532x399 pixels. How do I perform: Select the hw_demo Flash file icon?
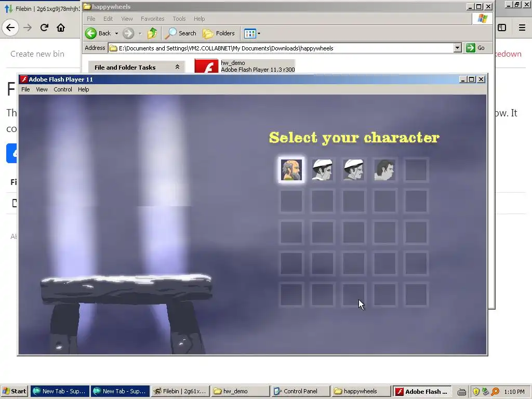tap(206, 66)
